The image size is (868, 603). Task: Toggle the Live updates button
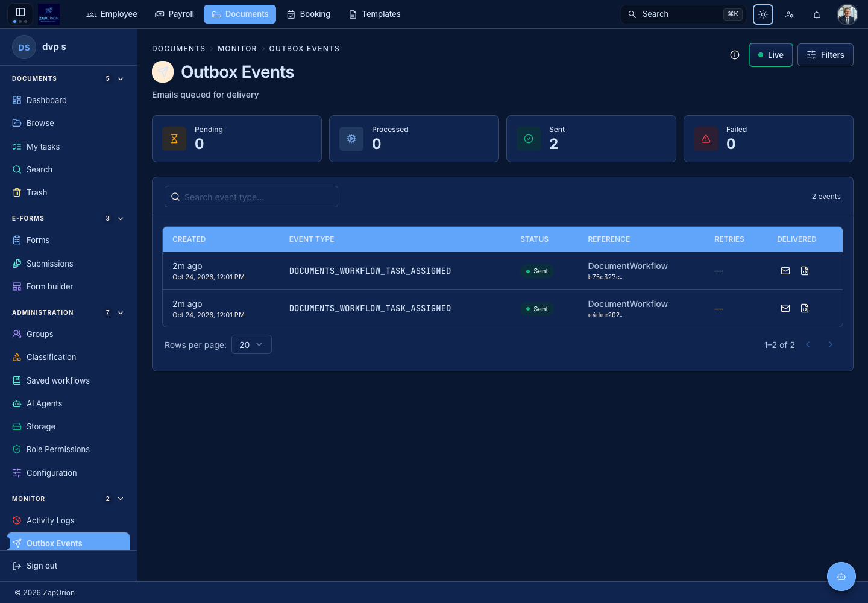pyautogui.click(x=771, y=55)
